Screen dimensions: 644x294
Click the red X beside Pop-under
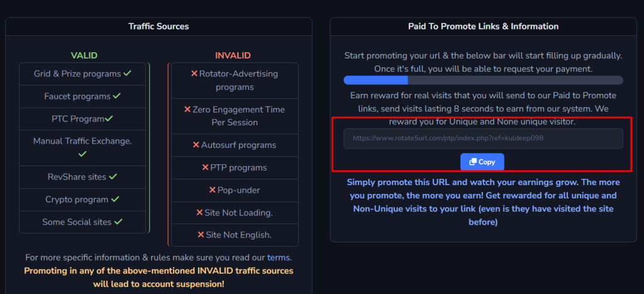pos(213,190)
